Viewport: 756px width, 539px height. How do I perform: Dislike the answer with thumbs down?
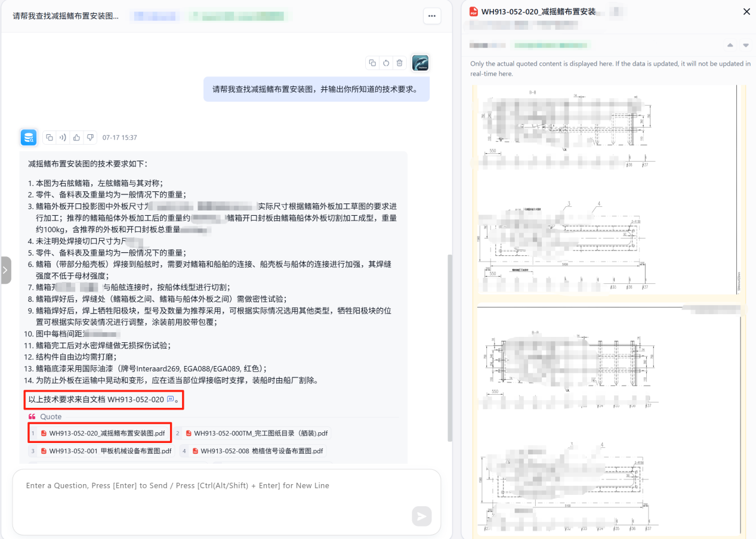pyautogui.click(x=90, y=138)
